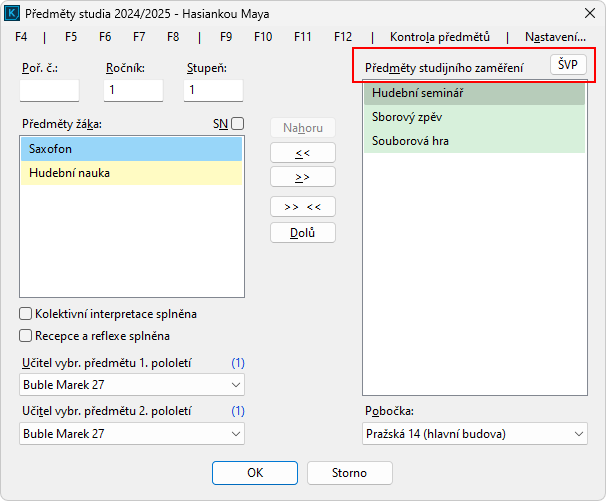
Task: Click the >> << swap button
Action: 303,207
